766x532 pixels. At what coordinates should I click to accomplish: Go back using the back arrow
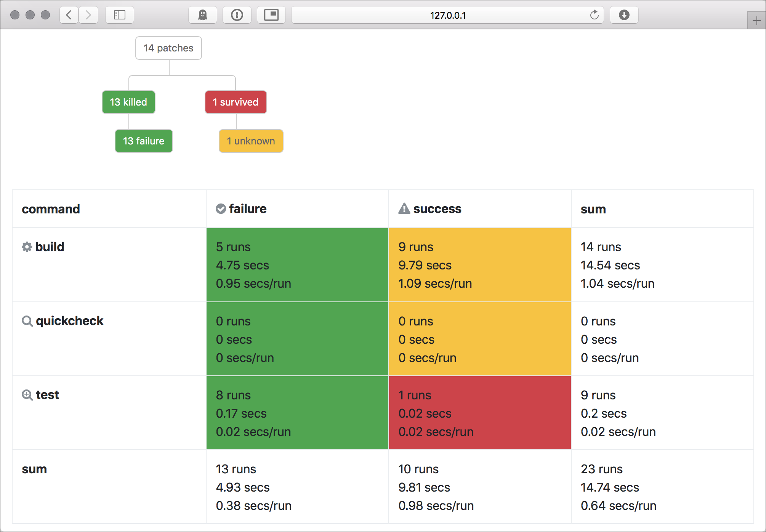click(x=69, y=15)
